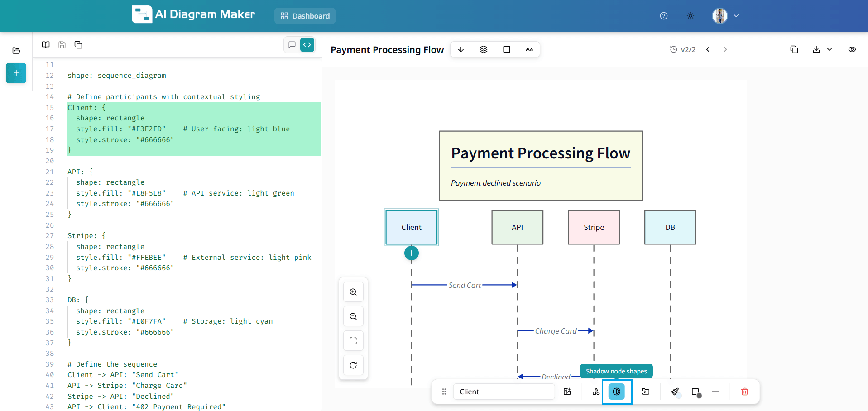
Task: Open the text size Aa options
Action: [x=529, y=49]
